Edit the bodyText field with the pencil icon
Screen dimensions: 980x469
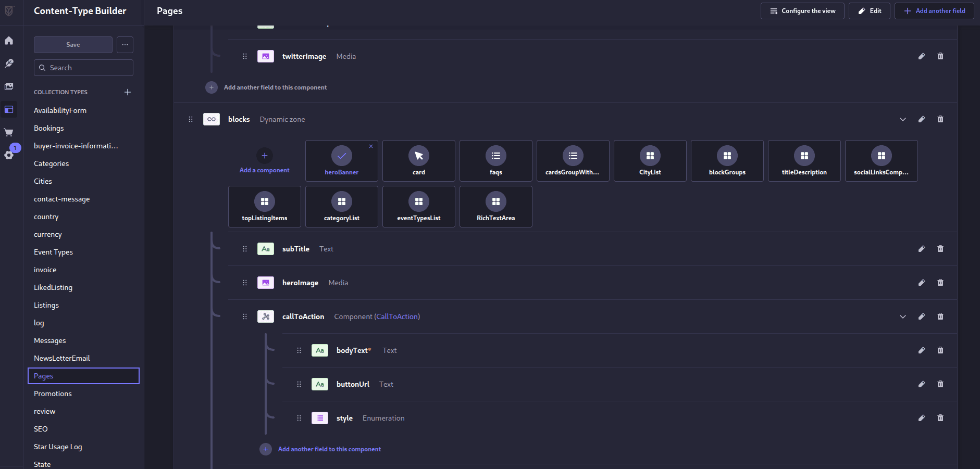click(x=922, y=350)
